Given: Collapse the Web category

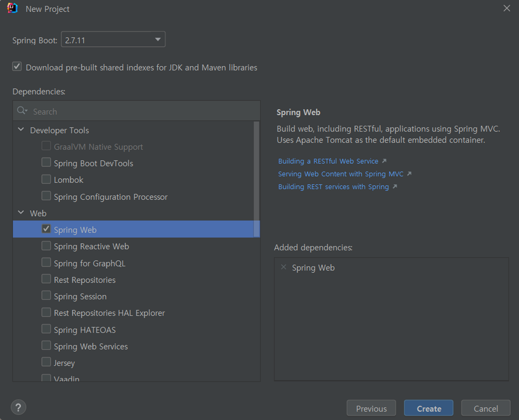Looking at the screenshot, I should click(21, 213).
